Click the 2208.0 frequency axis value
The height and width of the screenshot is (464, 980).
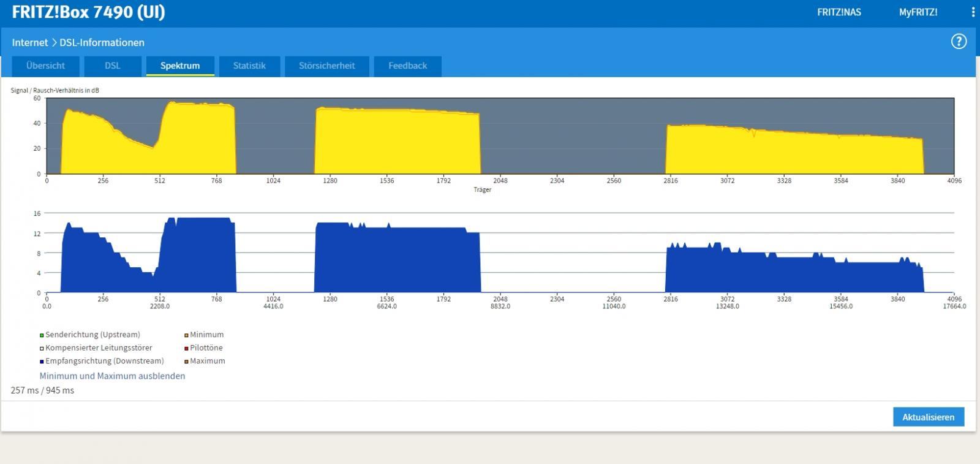pyautogui.click(x=160, y=306)
